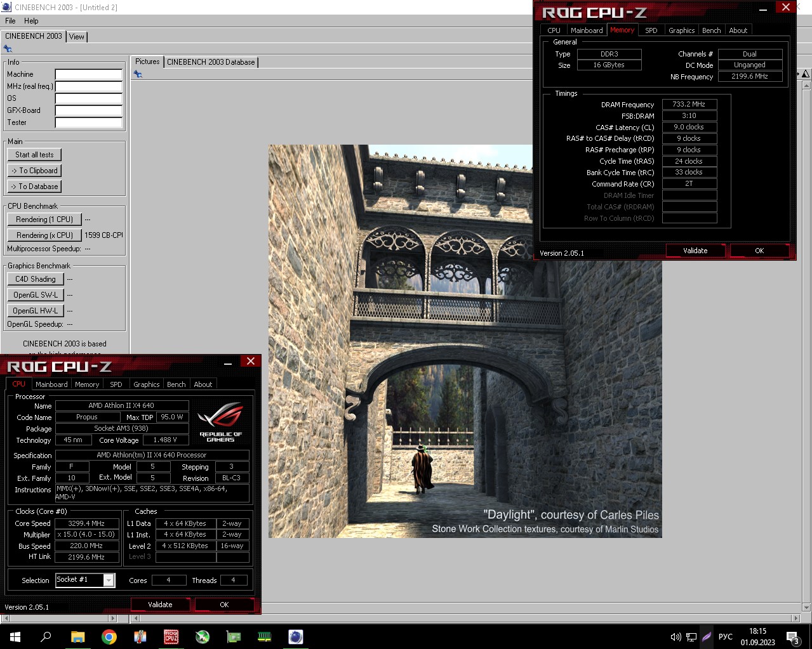Switch to the View tab in CINEBENCH
812x649 pixels.
tap(76, 37)
